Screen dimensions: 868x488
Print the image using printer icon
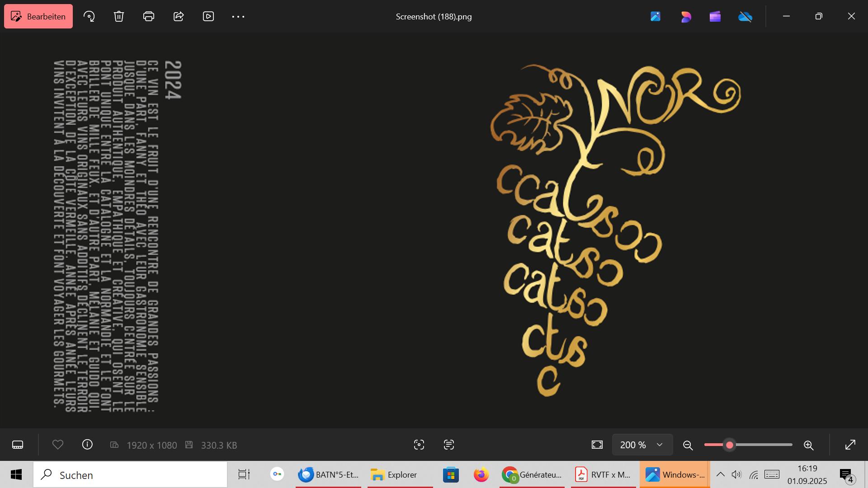pyautogui.click(x=149, y=17)
